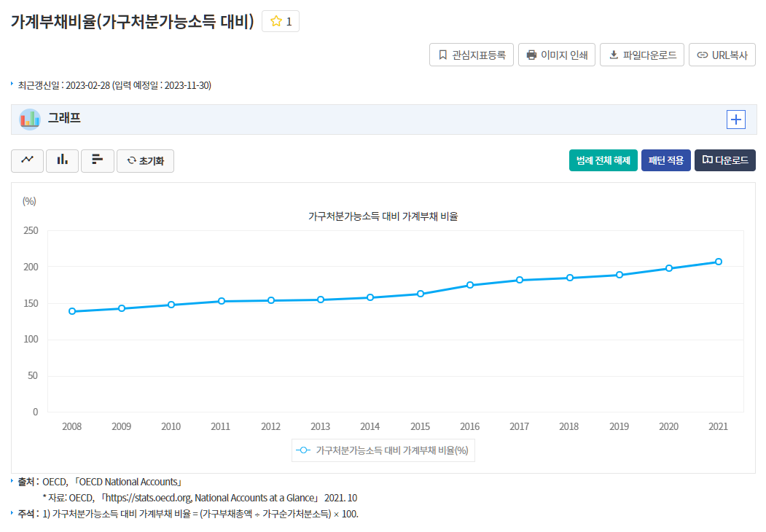The image size is (766, 532).
Task: Click the 2013 data point
Action: click(321, 300)
